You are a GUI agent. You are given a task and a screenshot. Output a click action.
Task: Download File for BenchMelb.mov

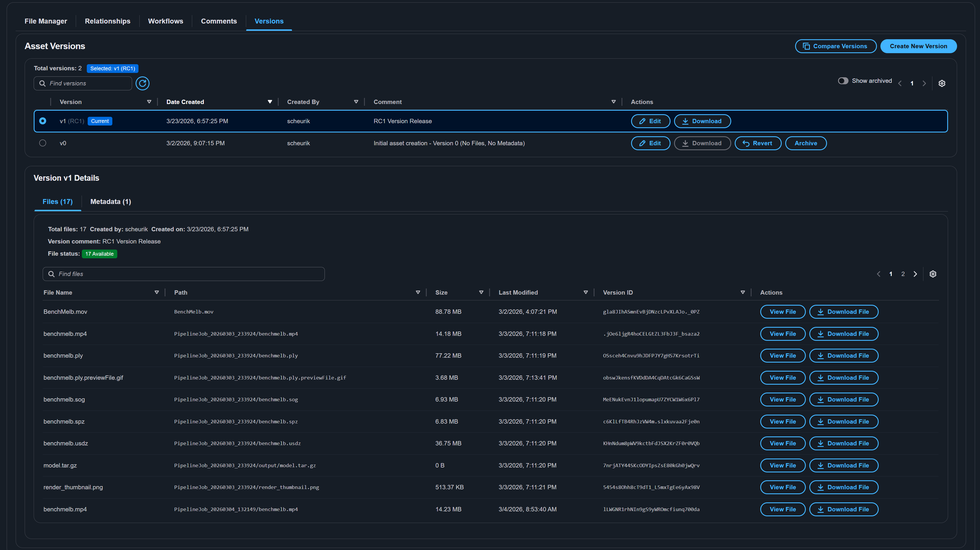pyautogui.click(x=844, y=311)
